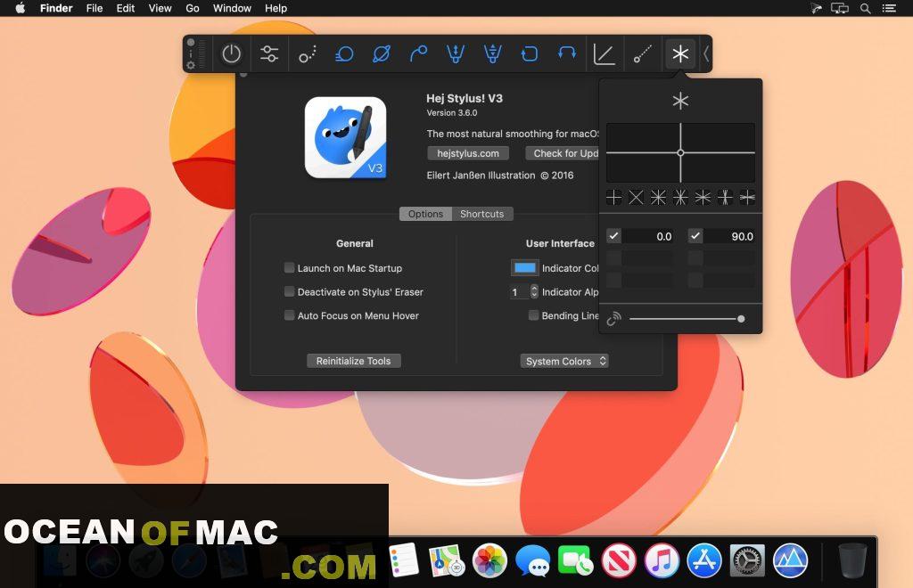The image size is (913, 588).
Task: Select the curved hook stroke tool
Action: 419,54
